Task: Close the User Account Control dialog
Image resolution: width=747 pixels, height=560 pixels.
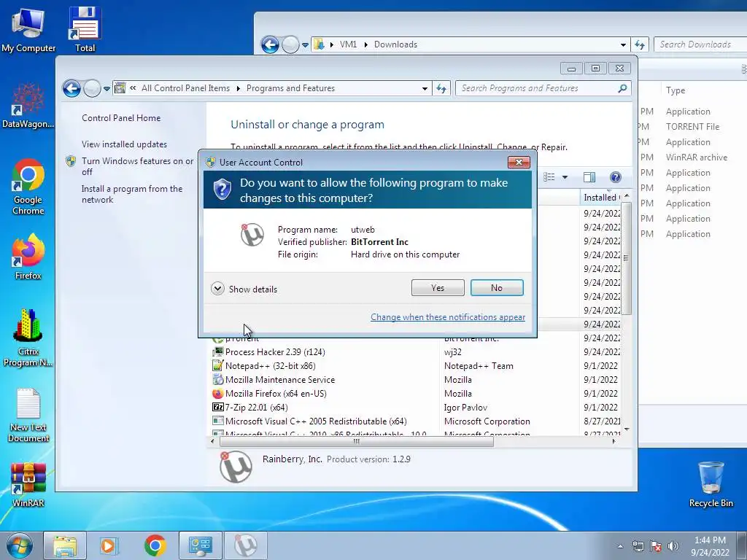Action: point(519,163)
